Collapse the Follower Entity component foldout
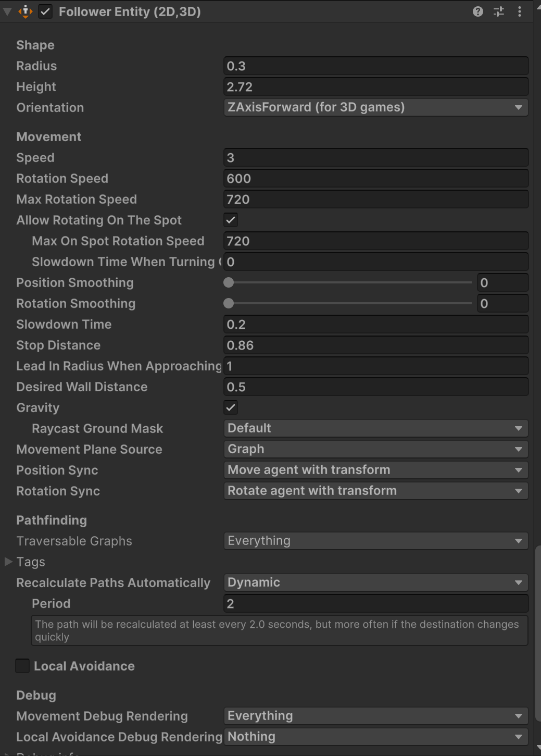 point(7,11)
